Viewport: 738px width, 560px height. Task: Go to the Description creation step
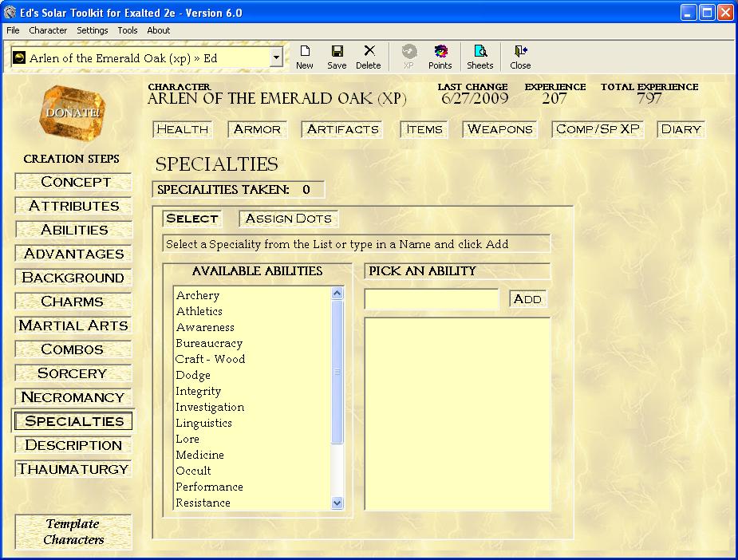pos(73,445)
